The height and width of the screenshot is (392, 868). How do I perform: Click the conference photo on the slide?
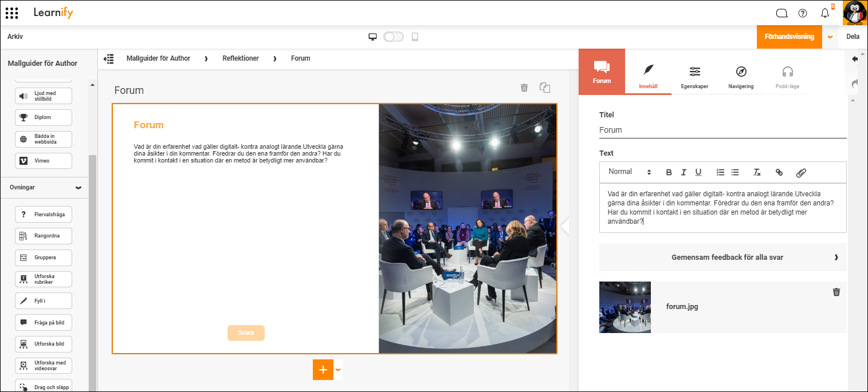pos(468,228)
